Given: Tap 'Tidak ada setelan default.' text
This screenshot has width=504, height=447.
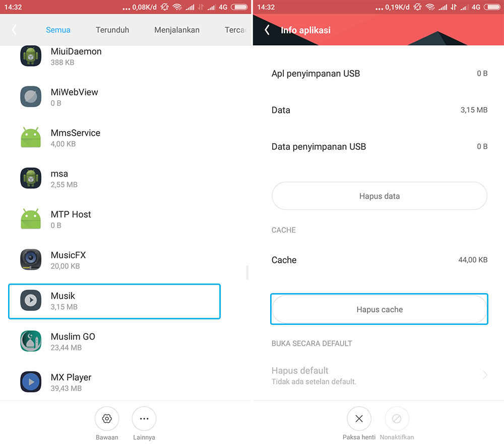Looking at the screenshot, I should 313,382.
